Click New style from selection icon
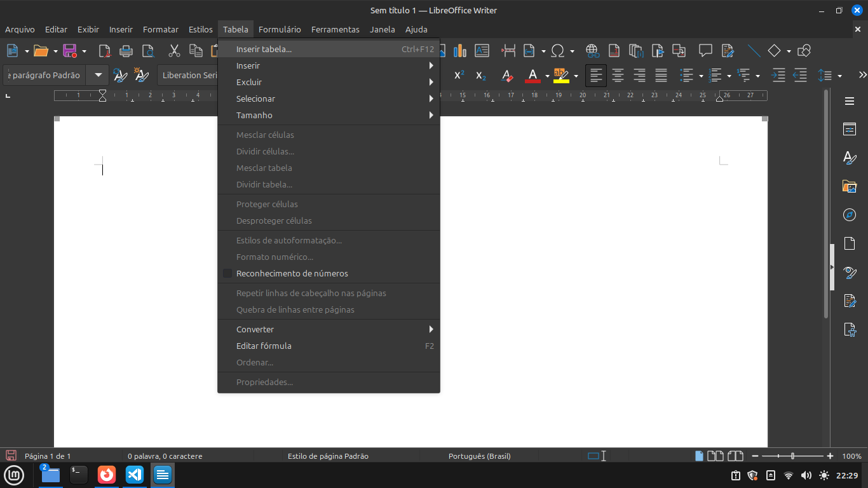868x488 pixels. pyautogui.click(x=142, y=76)
